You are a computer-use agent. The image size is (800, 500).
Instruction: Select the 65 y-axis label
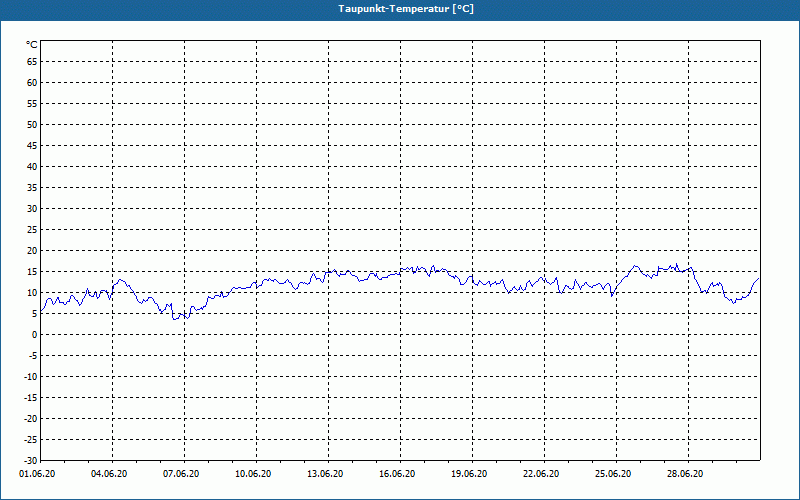(x=32, y=62)
